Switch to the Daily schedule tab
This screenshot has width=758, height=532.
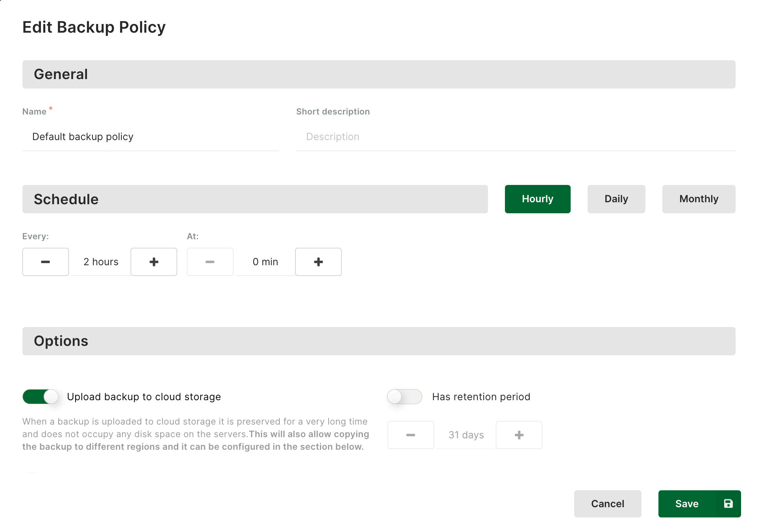click(x=616, y=199)
